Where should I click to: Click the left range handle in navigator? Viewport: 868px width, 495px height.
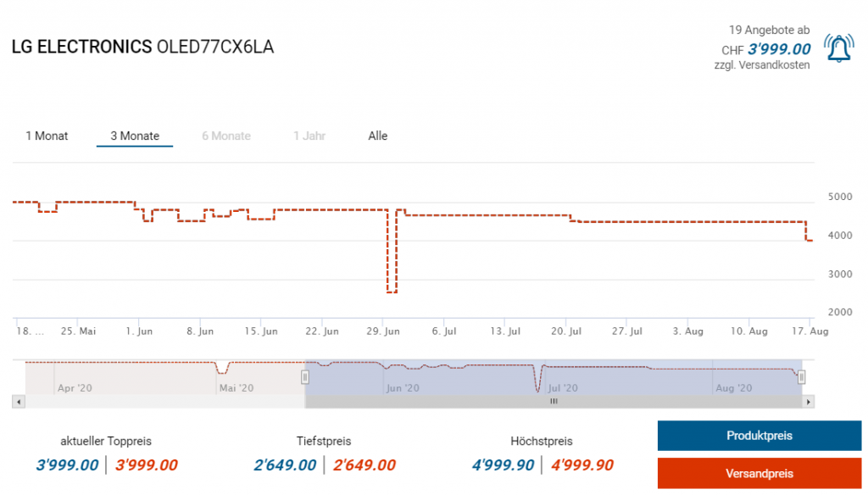(305, 377)
